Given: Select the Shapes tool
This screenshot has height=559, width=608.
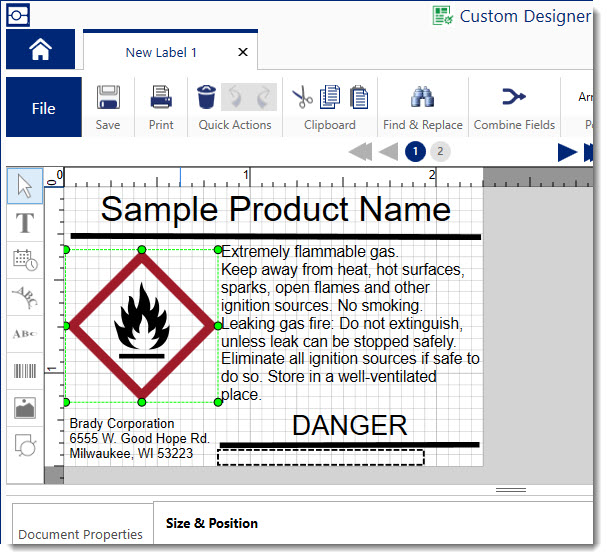Looking at the screenshot, I should [25, 445].
